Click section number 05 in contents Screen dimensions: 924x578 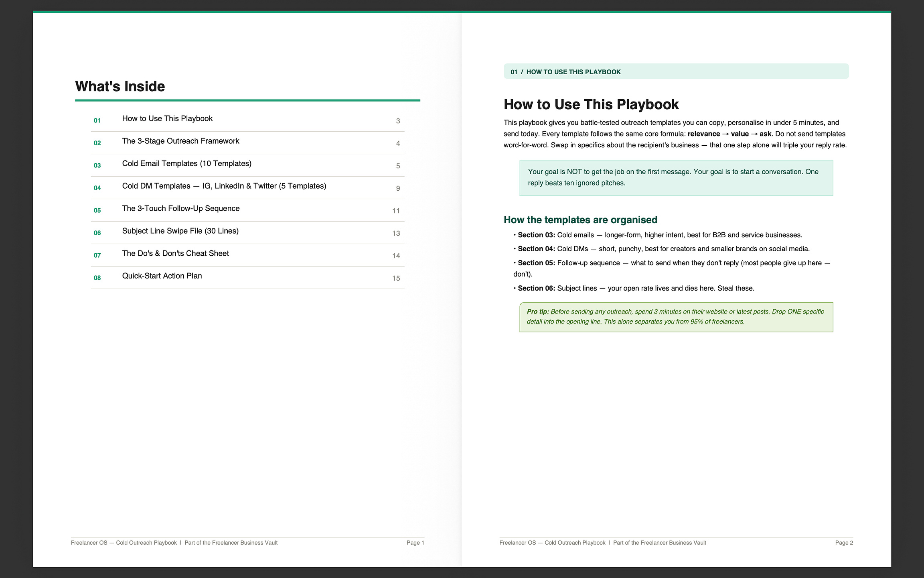pos(97,210)
